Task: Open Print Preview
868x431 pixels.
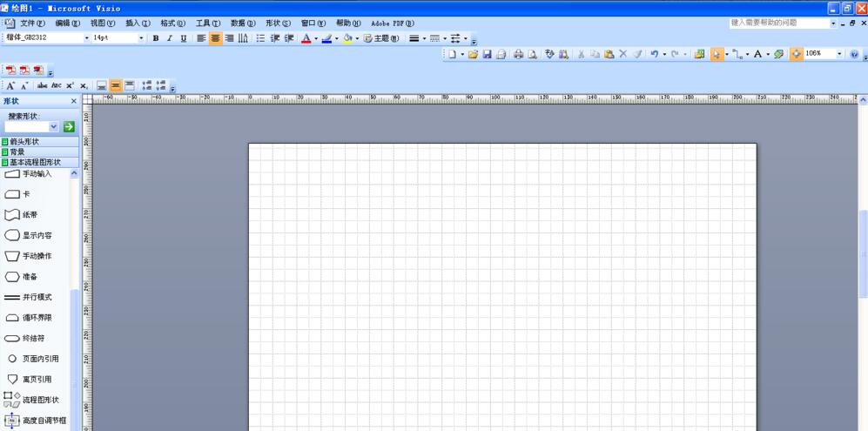Action: point(533,54)
